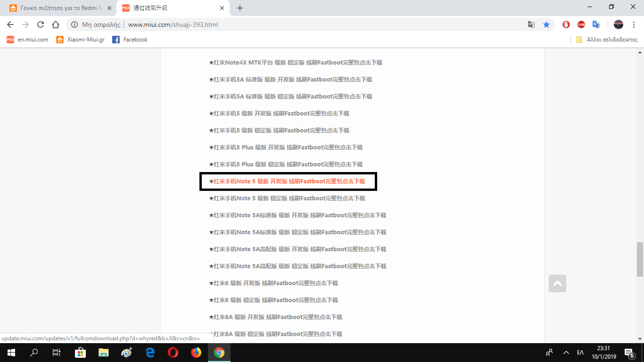Open Task View on the taskbar
The image size is (644, 362).
tap(57, 353)
